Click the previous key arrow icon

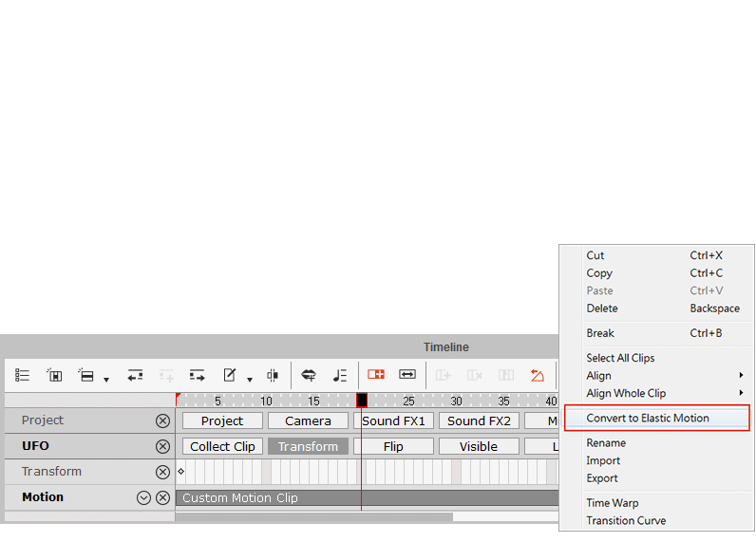click(x=135, y=375)
